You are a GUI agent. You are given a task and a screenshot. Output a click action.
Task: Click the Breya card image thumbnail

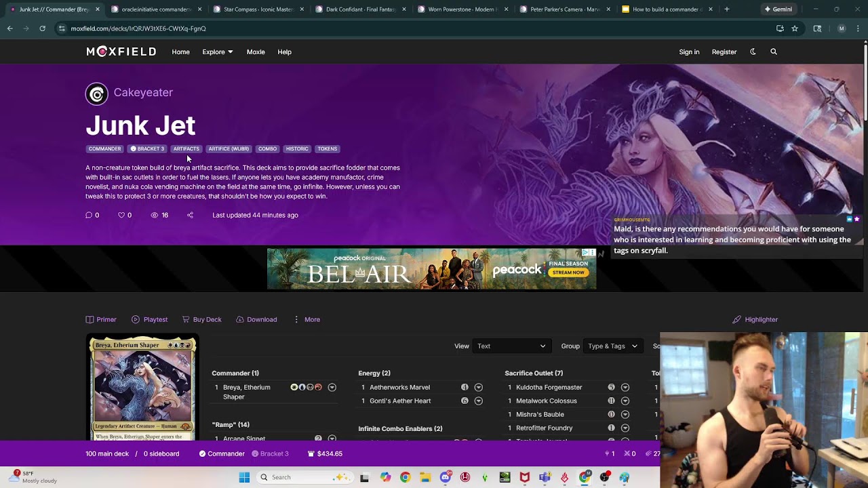[x=142, y=387]
